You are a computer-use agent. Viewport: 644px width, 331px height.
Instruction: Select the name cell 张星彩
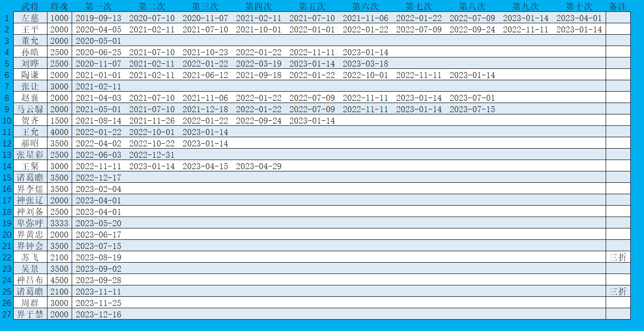coord(30,155)
